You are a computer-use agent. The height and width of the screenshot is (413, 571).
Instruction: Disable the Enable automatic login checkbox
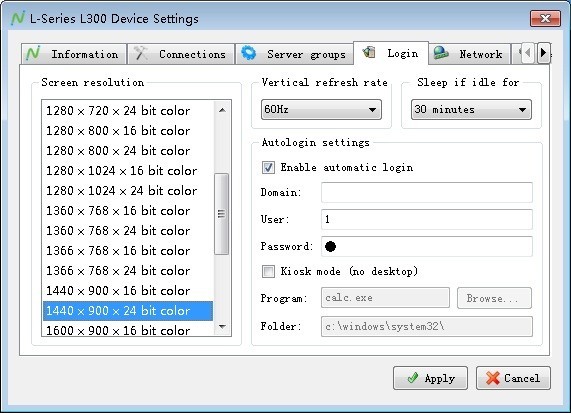(268, 168)
